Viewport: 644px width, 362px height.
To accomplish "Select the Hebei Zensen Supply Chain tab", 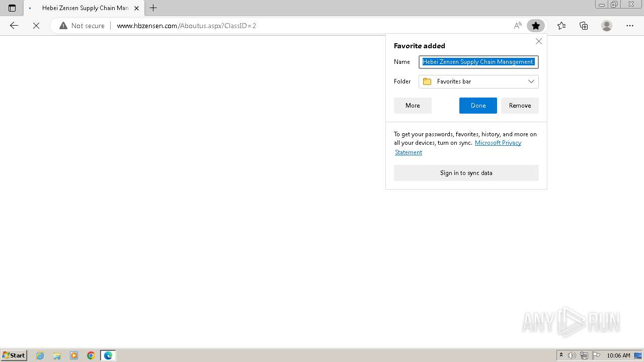I will [85, 8].
